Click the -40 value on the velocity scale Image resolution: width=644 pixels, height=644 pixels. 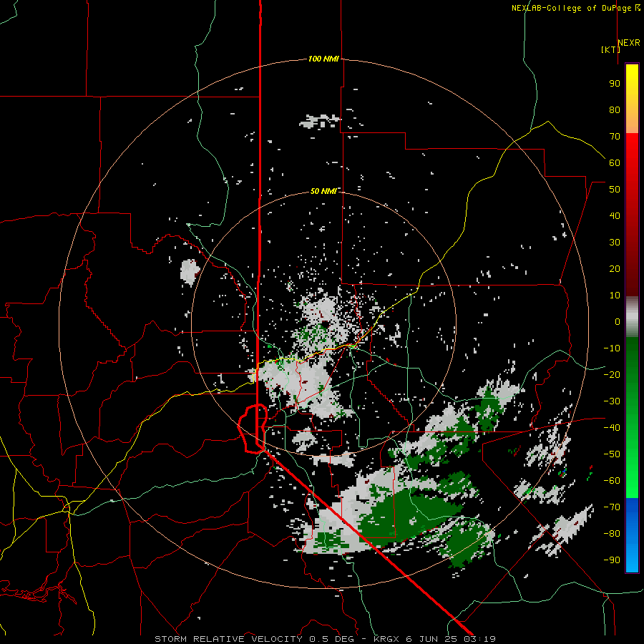click(612, 428)
